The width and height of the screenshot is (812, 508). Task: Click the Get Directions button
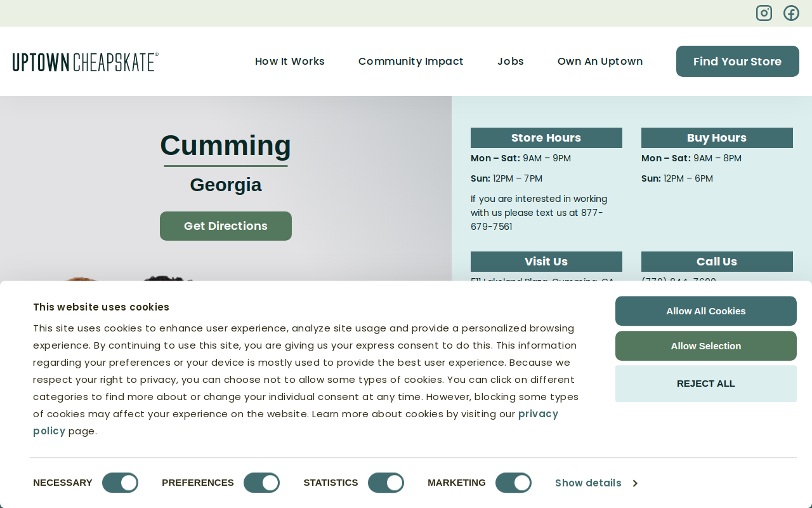[x=226, y=226]
